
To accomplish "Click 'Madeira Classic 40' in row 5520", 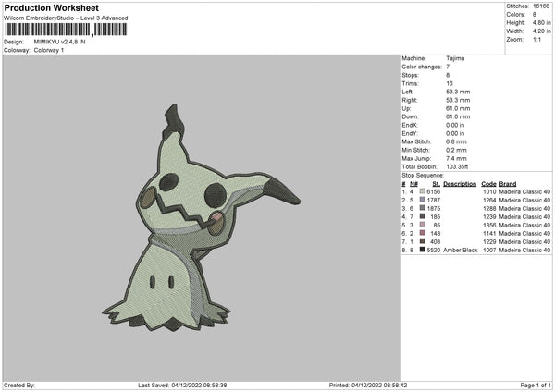I will (524, 251).
